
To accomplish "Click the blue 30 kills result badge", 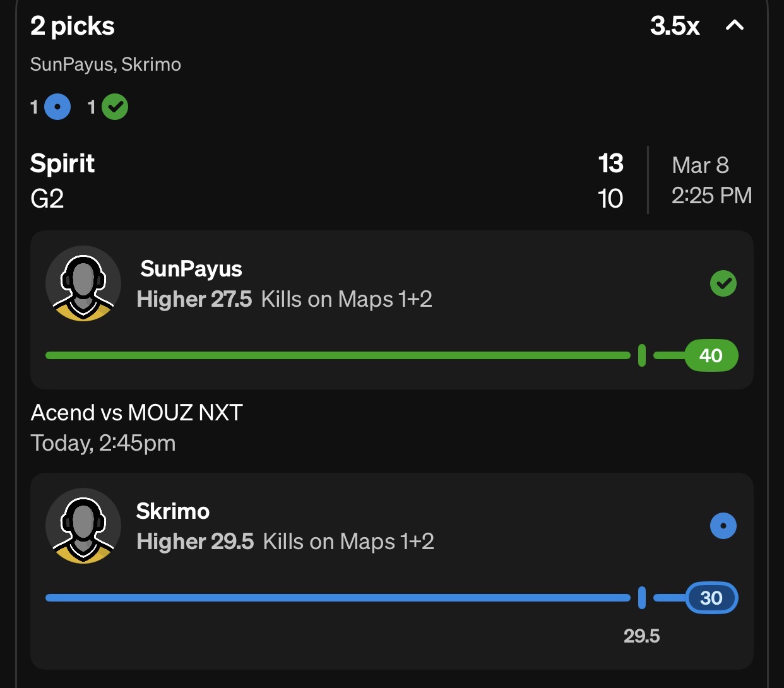I will (711, 598).
